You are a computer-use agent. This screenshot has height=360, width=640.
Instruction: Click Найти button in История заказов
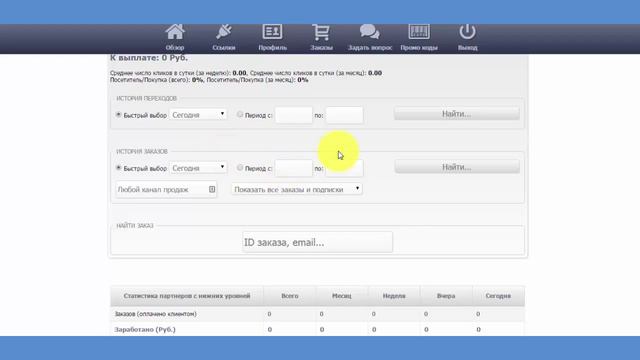point(457,167)
